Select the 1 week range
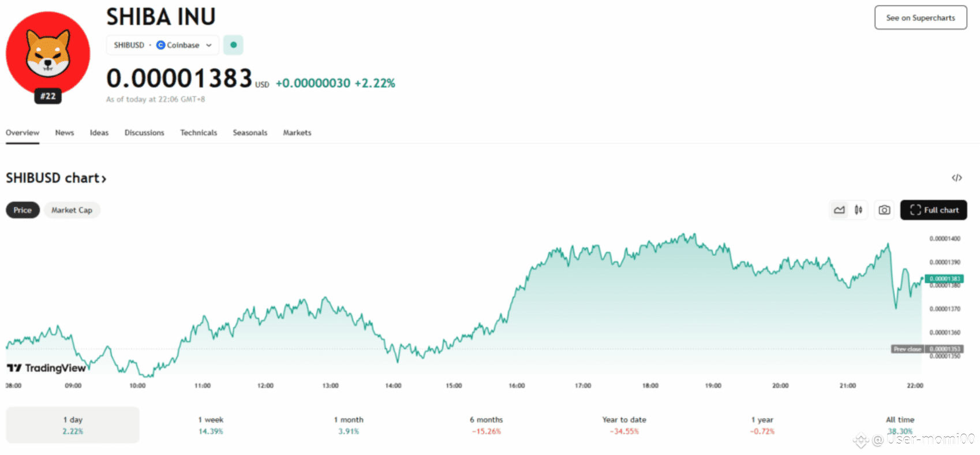 click(211, 425)
